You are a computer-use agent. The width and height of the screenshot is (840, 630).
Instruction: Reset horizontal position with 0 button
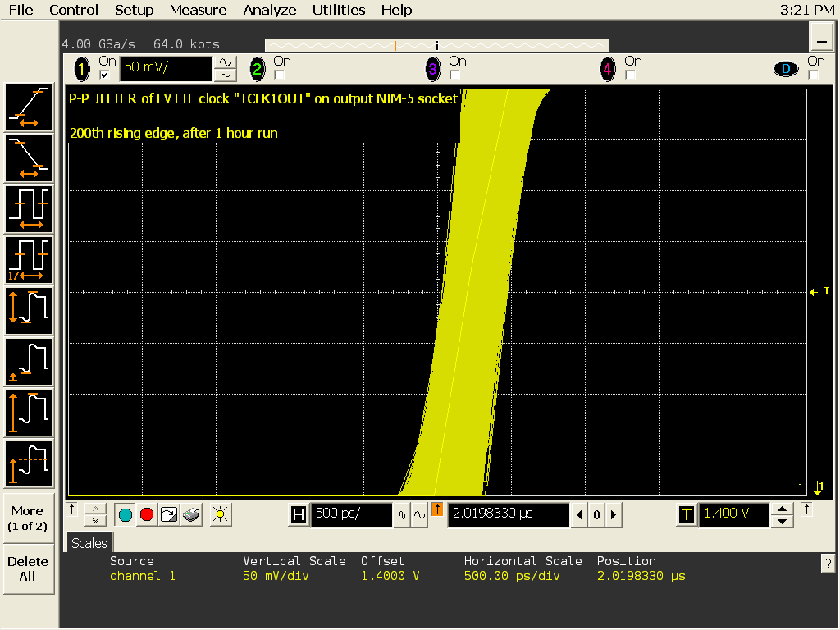596,515
